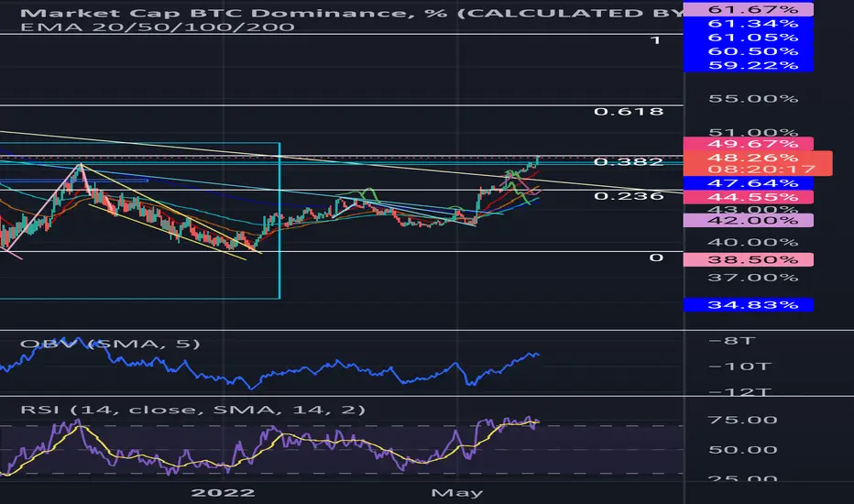Select the Fibonacci 0.382 level label
Image resolution: width=854 pixels, height=504 pixels.
[629, 162]
